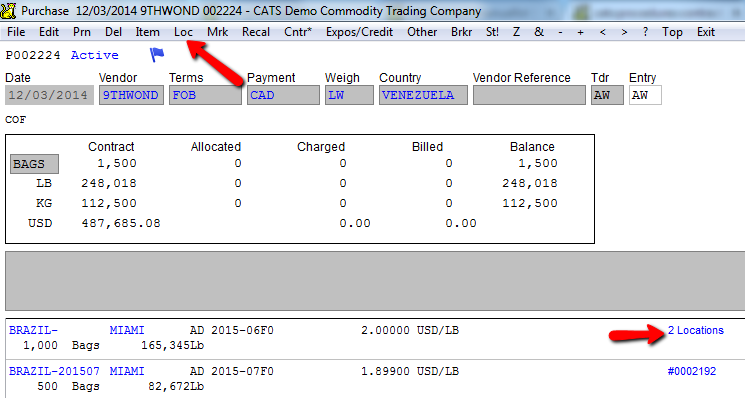Click the Active status link
The height and width of the screenshot is (398, 745).
pos(95,55)
